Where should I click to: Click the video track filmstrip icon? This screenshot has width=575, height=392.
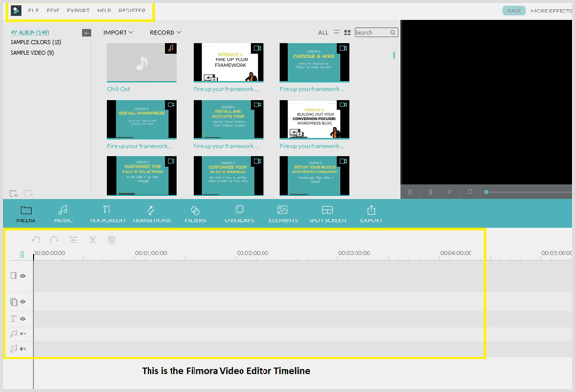(13, 275)
